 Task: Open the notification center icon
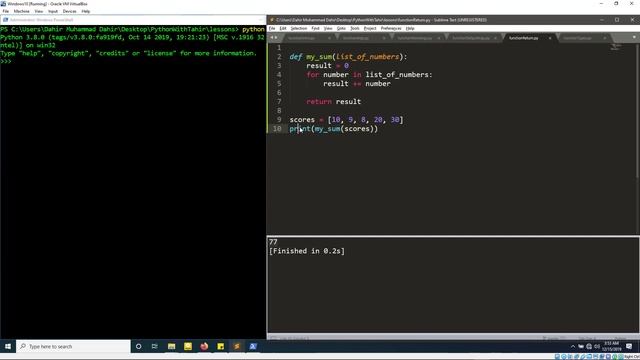coord(629,346)
